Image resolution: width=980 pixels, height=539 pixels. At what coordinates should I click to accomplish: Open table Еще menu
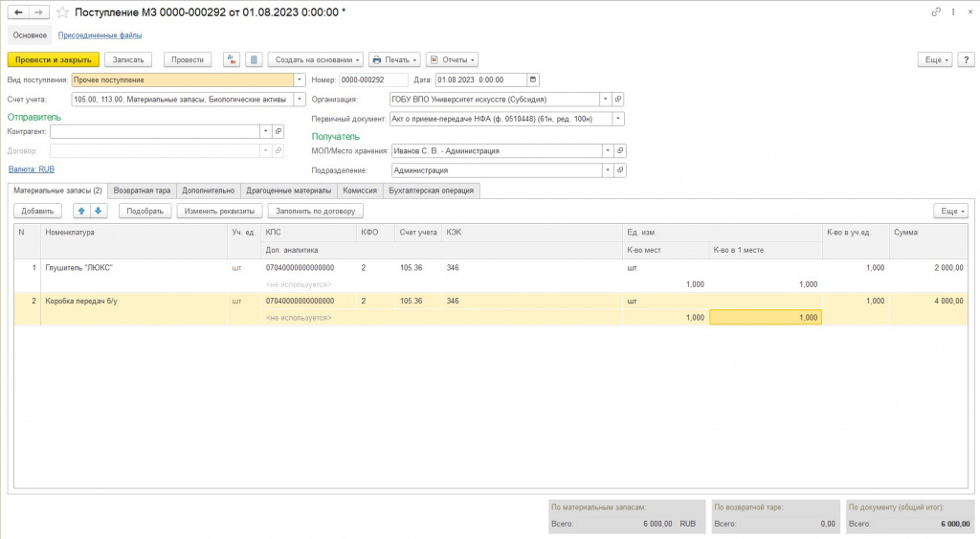click(x=950, y=212)
